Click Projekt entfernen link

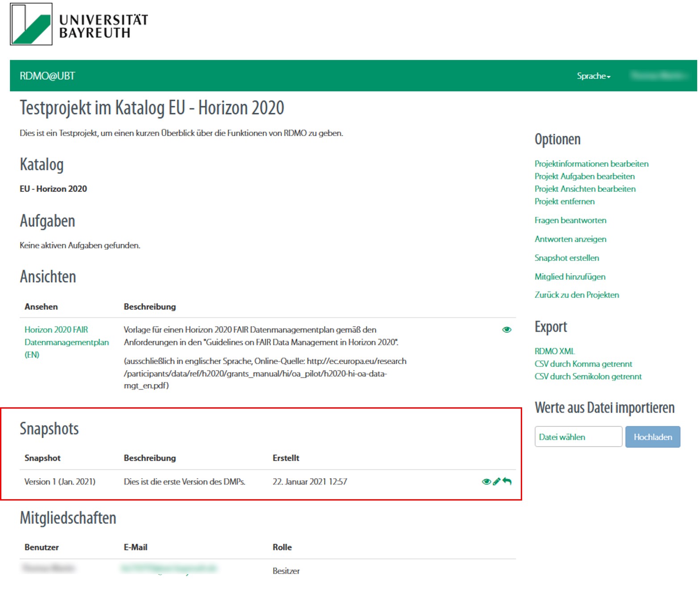click(564, 201)
